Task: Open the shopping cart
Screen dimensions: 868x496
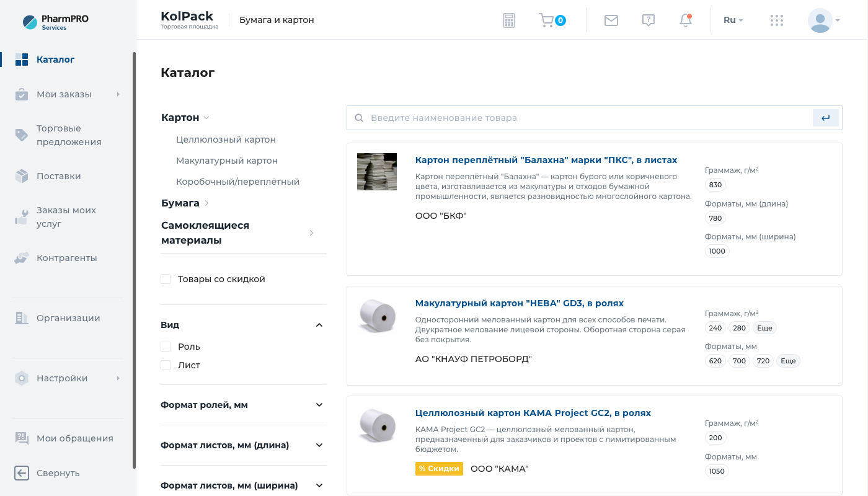Action: coord(552,20)
